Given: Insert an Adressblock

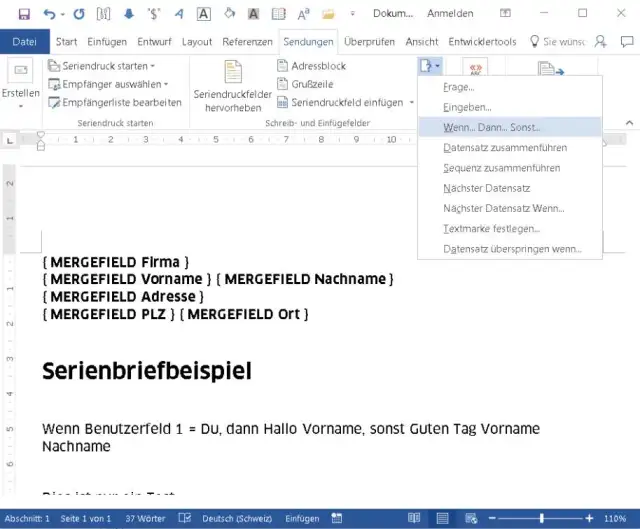Looking at the screenshot, I should click(311, 66).
